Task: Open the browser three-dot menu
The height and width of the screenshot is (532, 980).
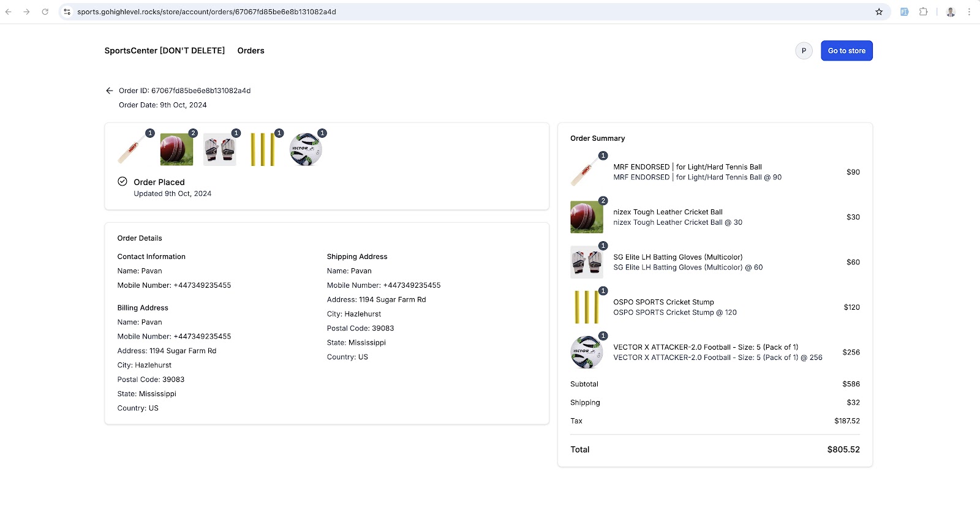Action: tap(969, 12)
